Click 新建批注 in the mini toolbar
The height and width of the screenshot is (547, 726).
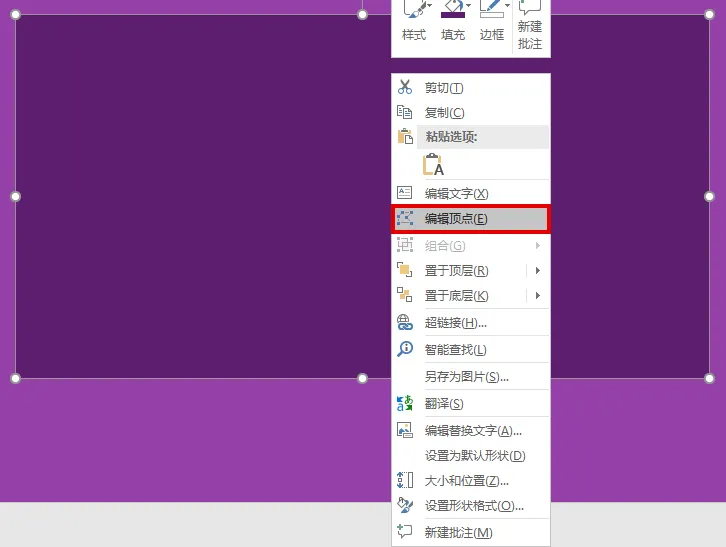click(x=530, y=25)
